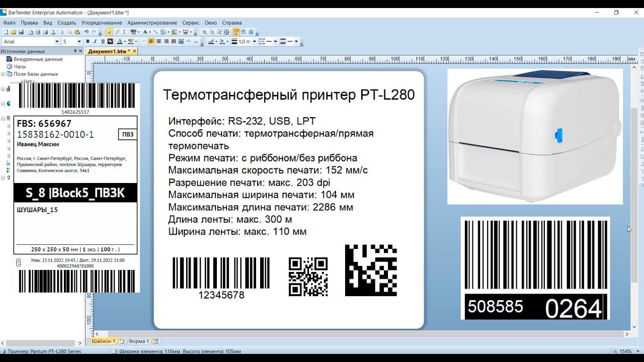
Task: Open the Правка menu
Action: pos(29,23)
